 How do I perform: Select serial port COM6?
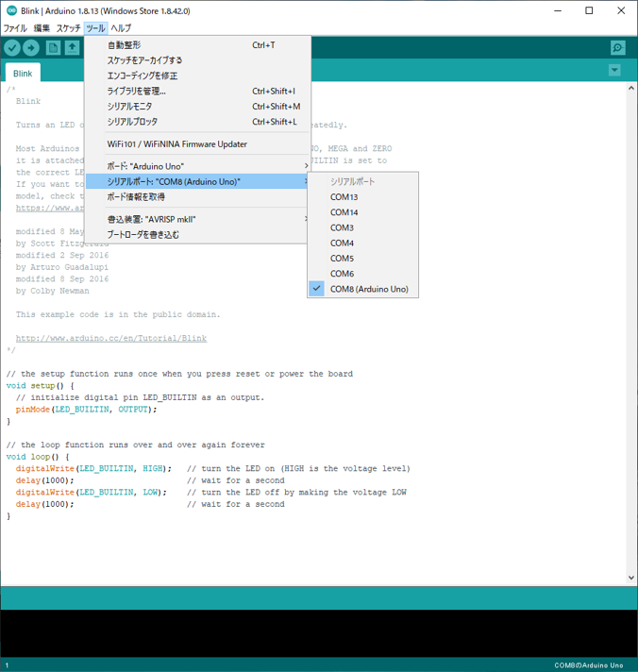[363, 274]
